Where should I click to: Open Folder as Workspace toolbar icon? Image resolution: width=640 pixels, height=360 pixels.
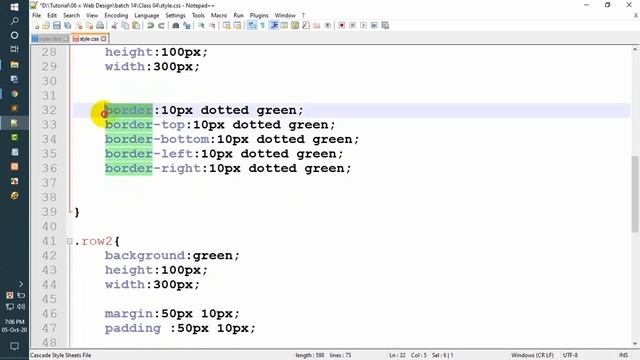coord(317,25)
